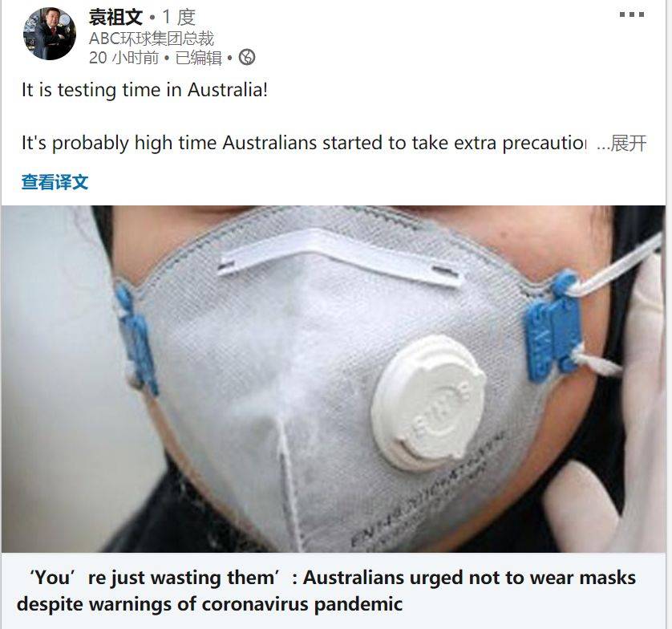Click 'despite warnings of coronavirus pandemic' headline line
Image resolution: width=672 pixels, height=629 pixels.
tap(209, 605)
